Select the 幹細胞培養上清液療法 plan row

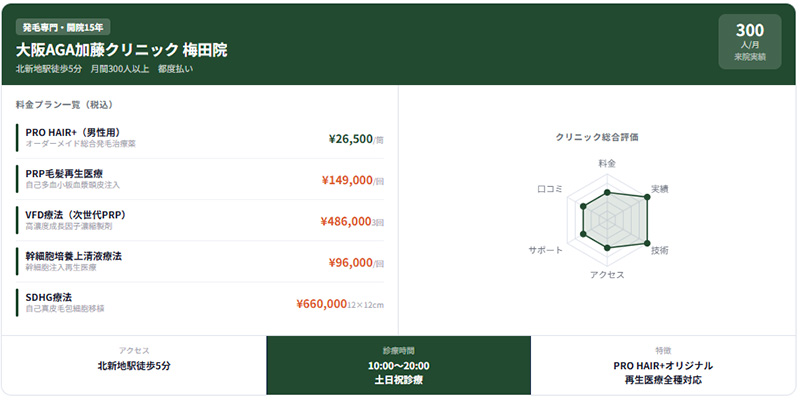(200, 262)
